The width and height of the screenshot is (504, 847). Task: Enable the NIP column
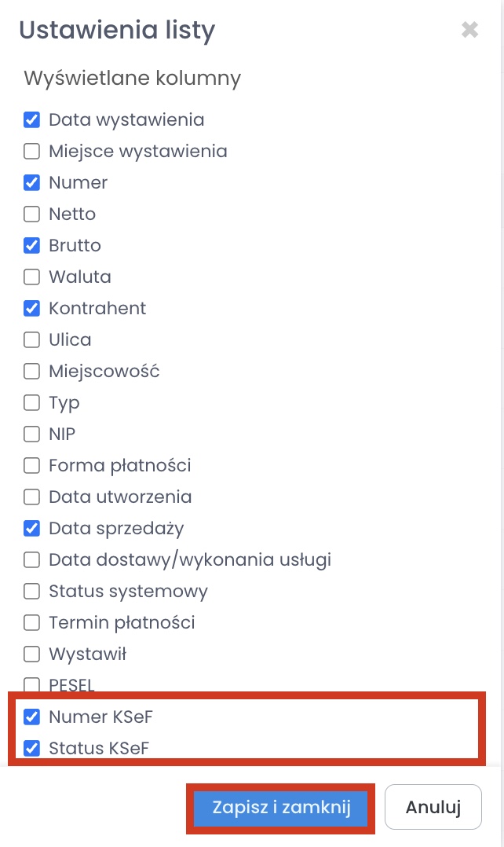(32, 434)
